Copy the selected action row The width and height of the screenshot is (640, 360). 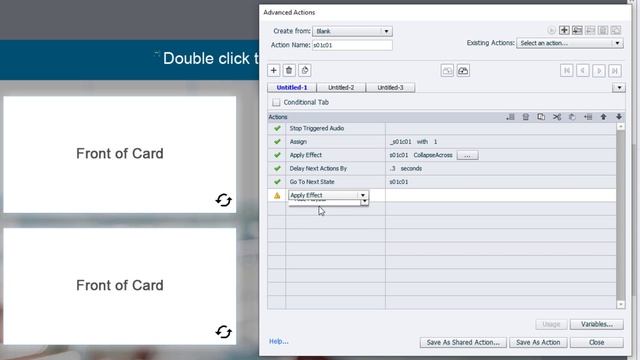[541, 117]
